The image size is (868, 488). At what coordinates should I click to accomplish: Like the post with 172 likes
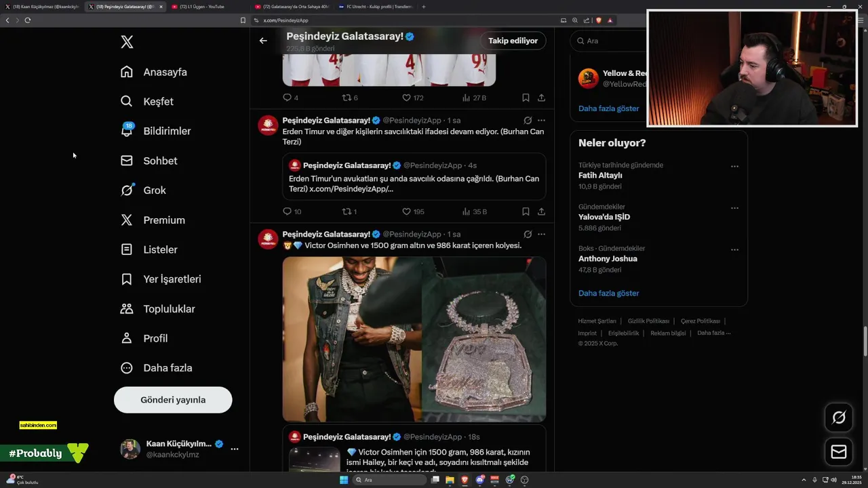click(x=412, y=98)
